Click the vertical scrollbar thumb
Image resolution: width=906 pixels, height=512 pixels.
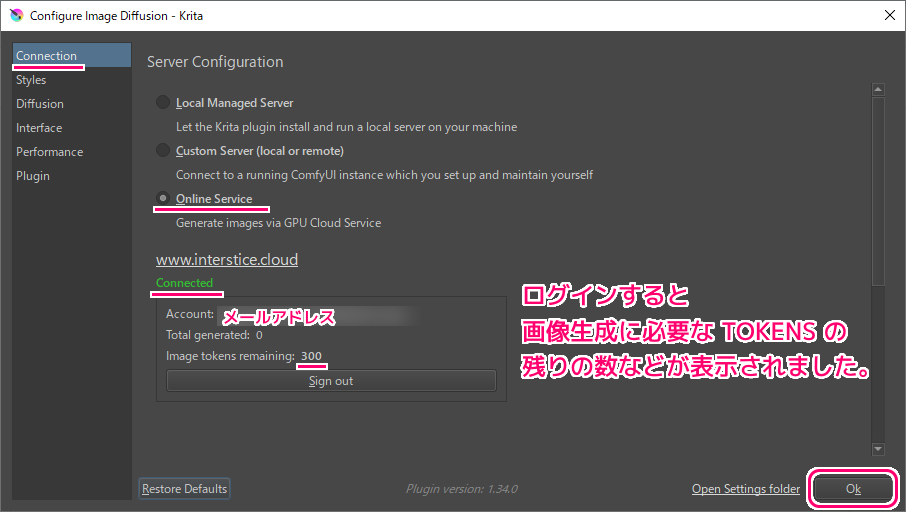[878, 191]
